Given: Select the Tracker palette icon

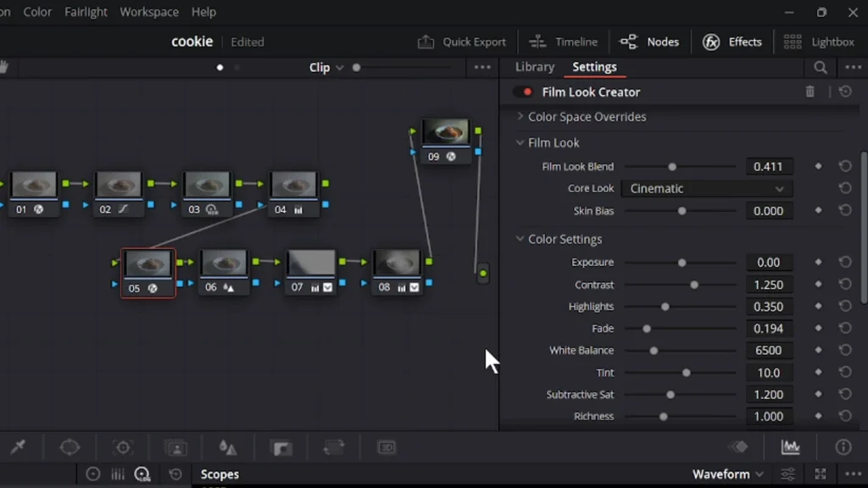Looking at the screenshot, I should click(x=123, y=446).
